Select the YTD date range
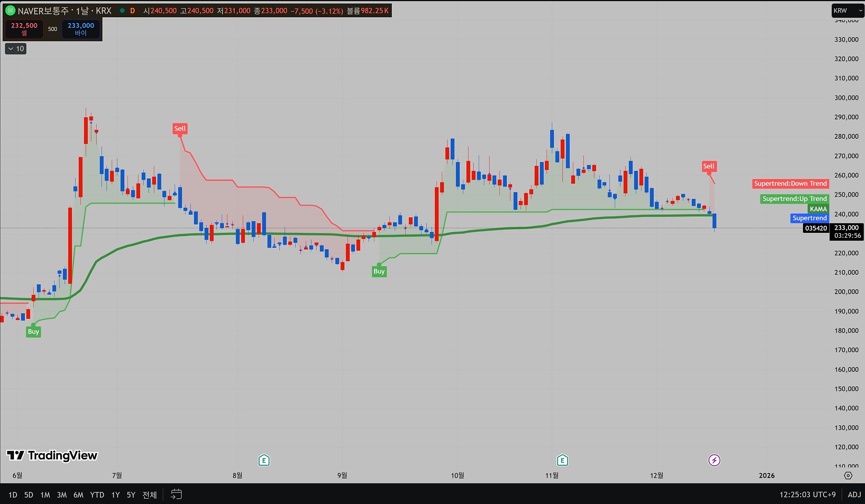 click(97, 495)
